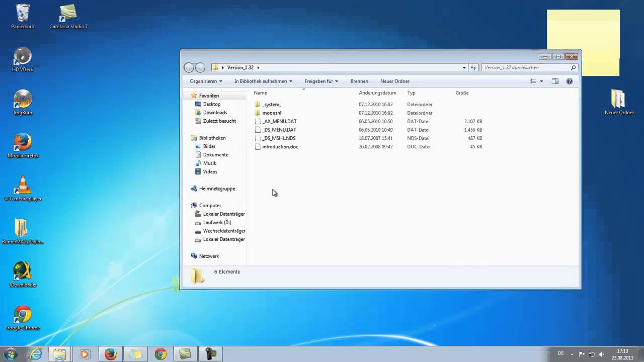Refresh the folder view
Viewport: 644px width, 362px height.
tap(473, 67)
